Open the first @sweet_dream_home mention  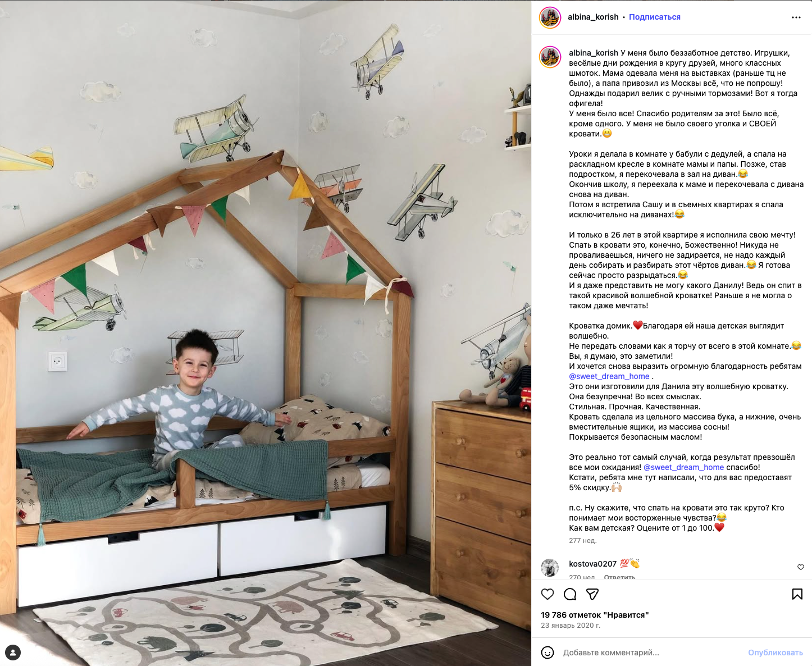609,376
